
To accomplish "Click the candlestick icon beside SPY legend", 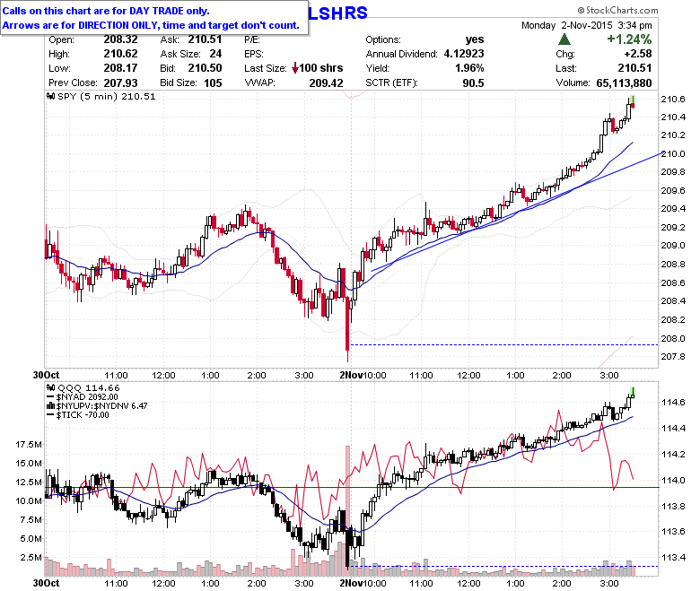I will click(51, 96).
